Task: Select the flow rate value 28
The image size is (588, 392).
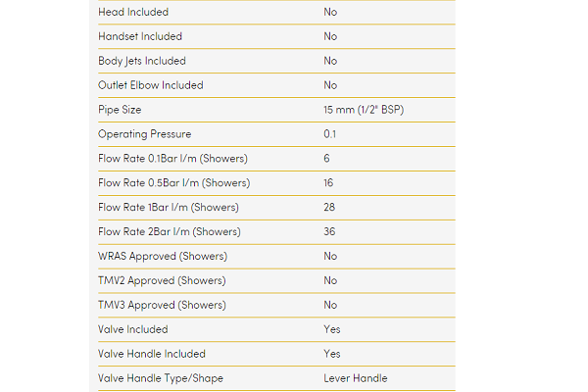Action: tap(330, 208)
